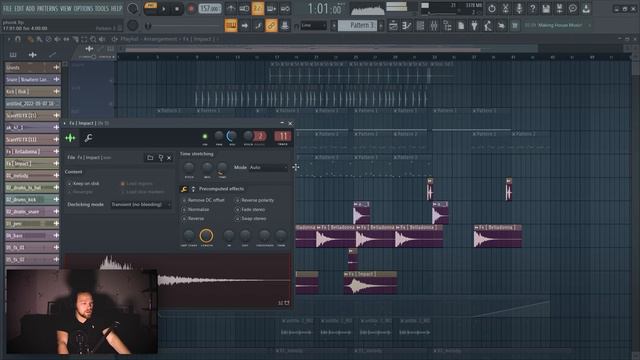Click the Stop button in transport
This screenshot has height=360, width=640.
[177, 9]
